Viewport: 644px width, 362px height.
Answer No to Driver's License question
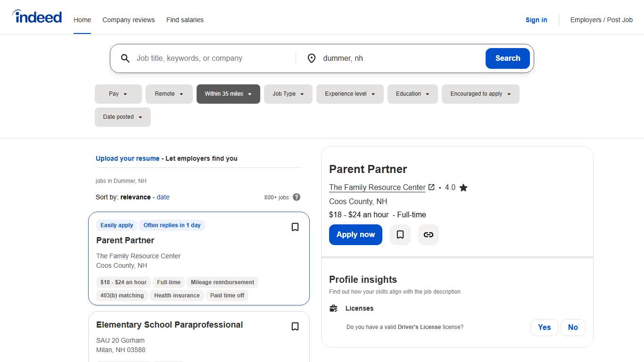point(573,328)
